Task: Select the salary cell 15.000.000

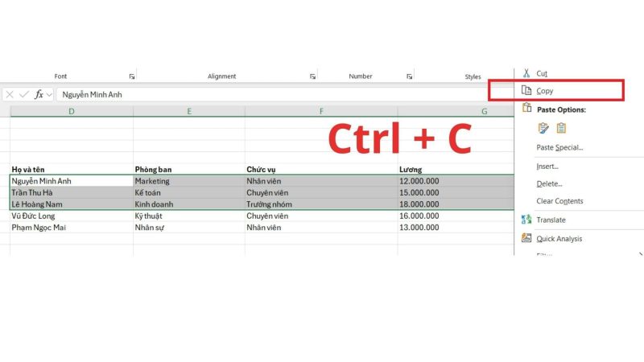Action: [x=456, y=192]
